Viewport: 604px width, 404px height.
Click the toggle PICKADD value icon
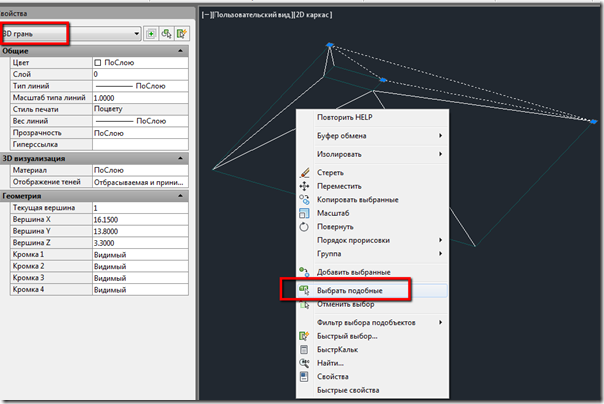coord(151,34)
